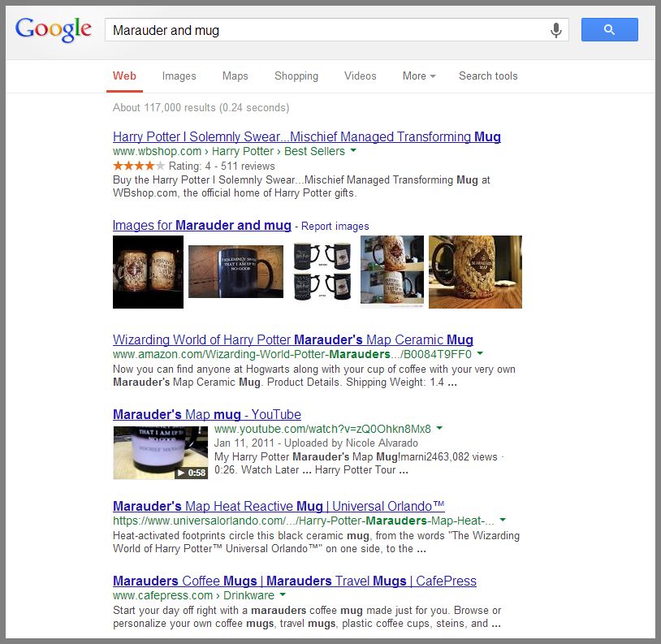The width and height of the screenshot is (661, 644).
Task: Click the last mug image on wooden table
Action: click(x=475, y=272)
